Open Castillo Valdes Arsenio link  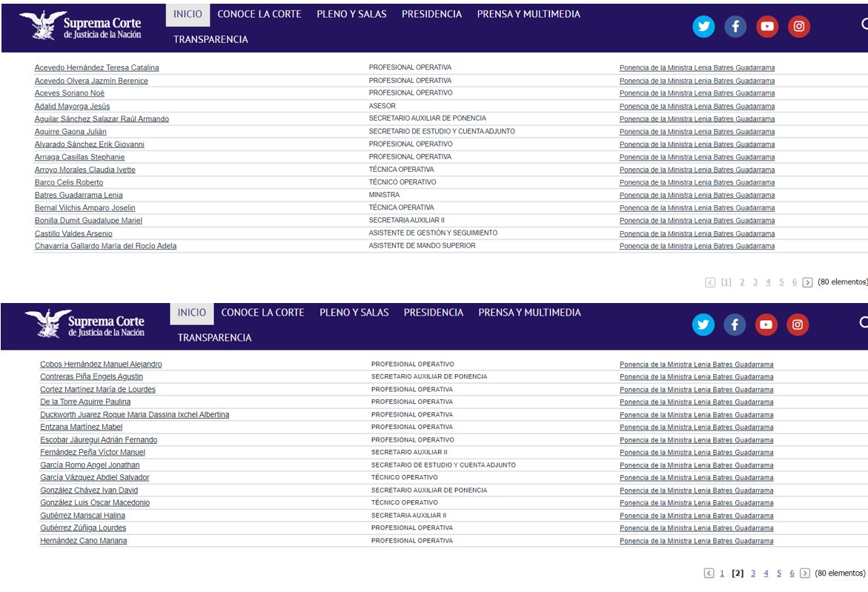[x=73, y=233]
